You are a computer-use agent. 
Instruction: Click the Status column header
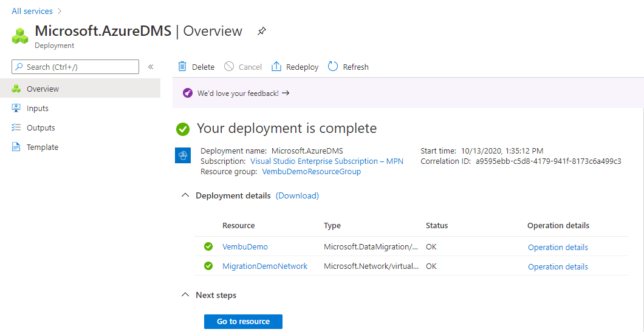pos(437,226)
